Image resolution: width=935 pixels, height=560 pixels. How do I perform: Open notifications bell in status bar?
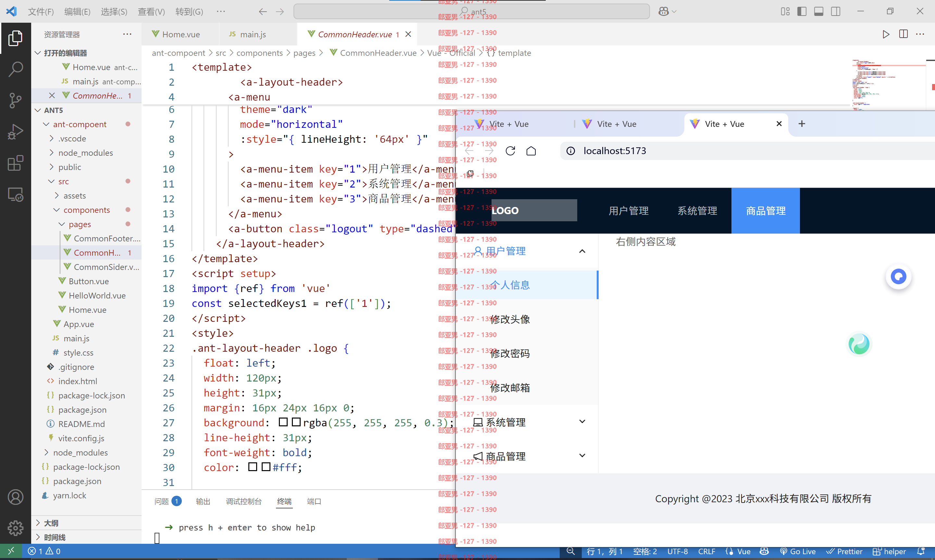(921, 551)
